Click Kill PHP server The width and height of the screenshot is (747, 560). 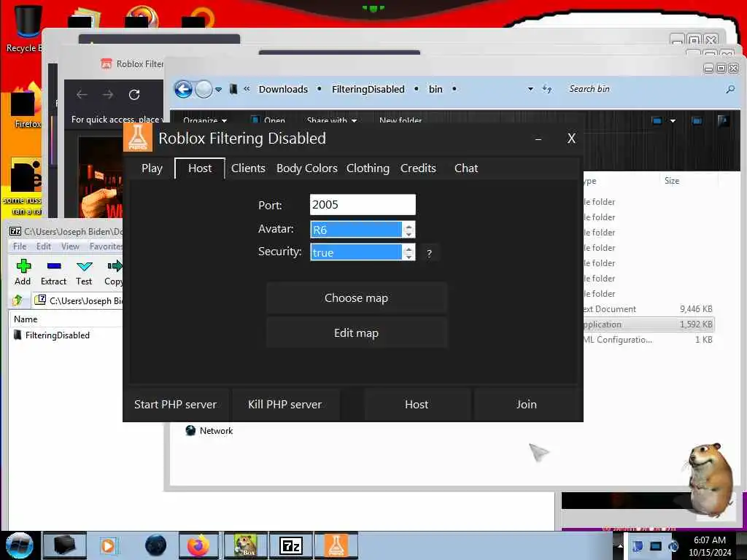(285, 404)
